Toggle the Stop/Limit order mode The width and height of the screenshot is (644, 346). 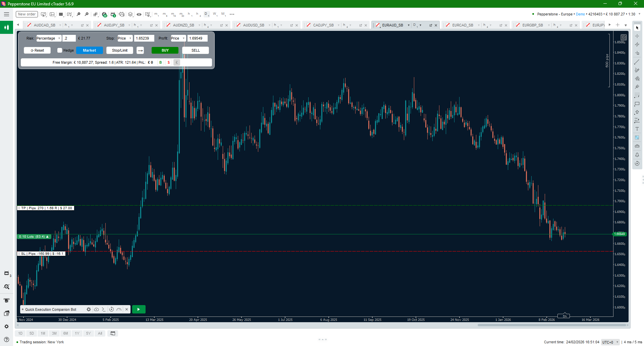[119, 50]
